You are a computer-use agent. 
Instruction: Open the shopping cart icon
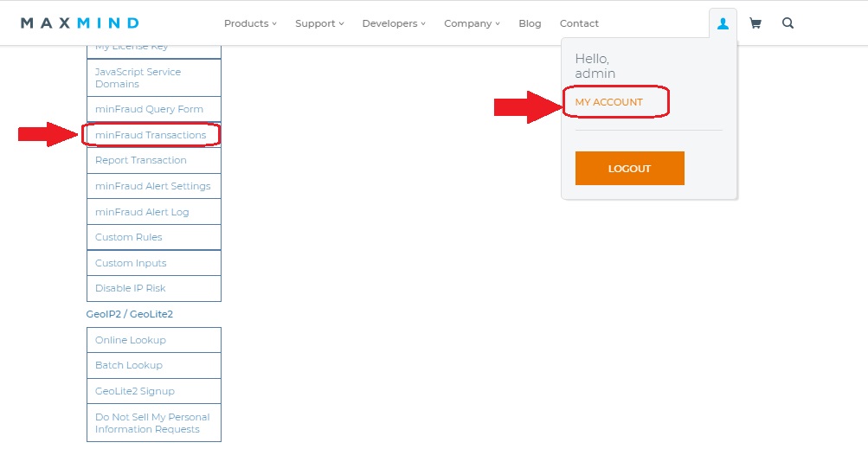[755, 24]
